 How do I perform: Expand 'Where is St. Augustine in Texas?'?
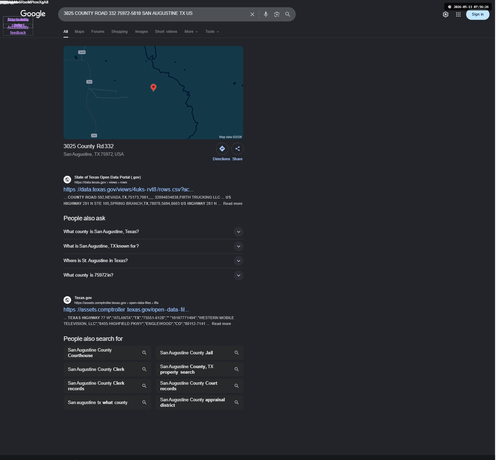(153, 261)
